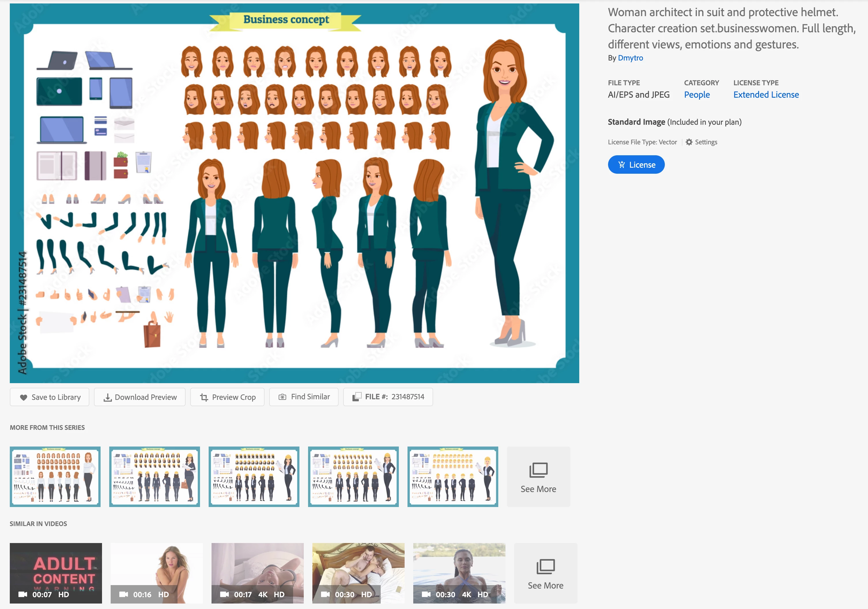Click the cart icon in the License button

point(621,165)
